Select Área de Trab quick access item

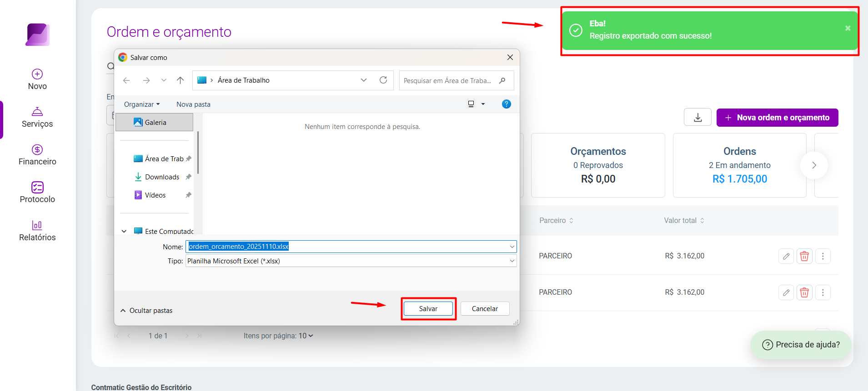[x=158, y=158]
